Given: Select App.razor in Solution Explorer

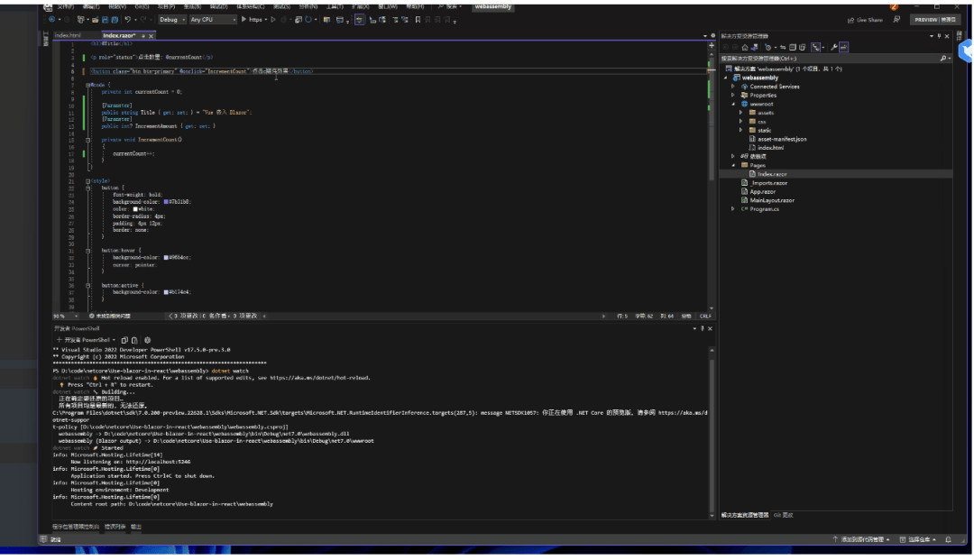Looking at the screenshot, I should (x=762, y=191).
